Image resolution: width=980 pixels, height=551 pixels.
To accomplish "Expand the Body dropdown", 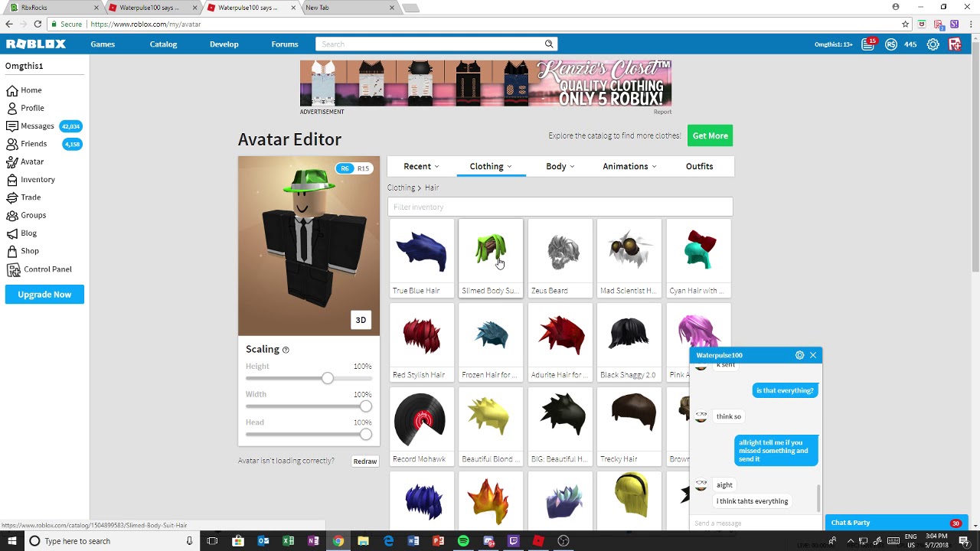I will (x=560, y=166).
